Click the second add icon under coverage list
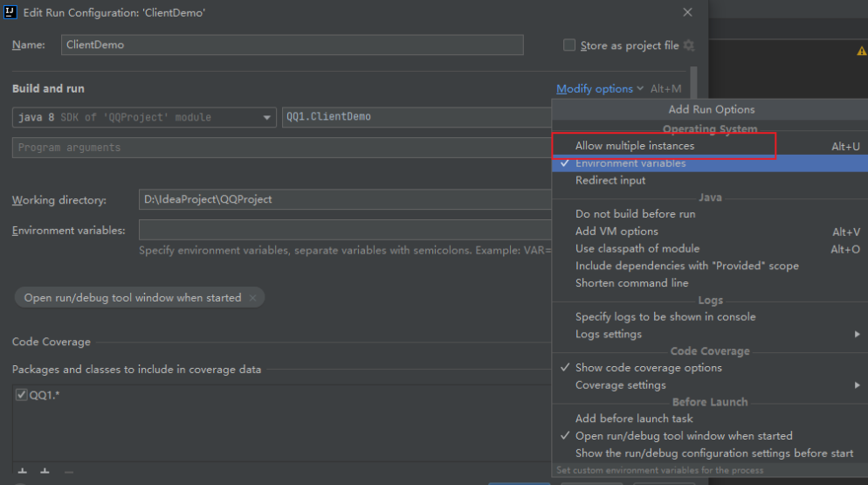The image size is (868, 485). tap(45, 472)
